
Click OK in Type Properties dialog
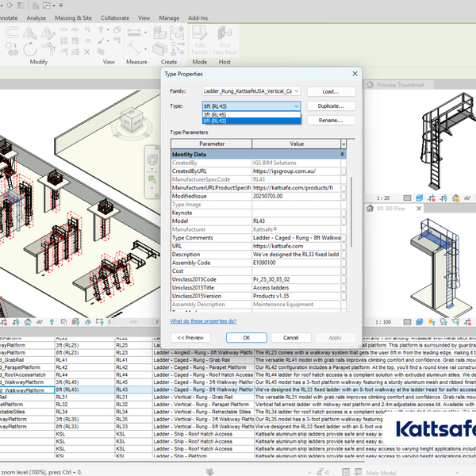point(247,338)
